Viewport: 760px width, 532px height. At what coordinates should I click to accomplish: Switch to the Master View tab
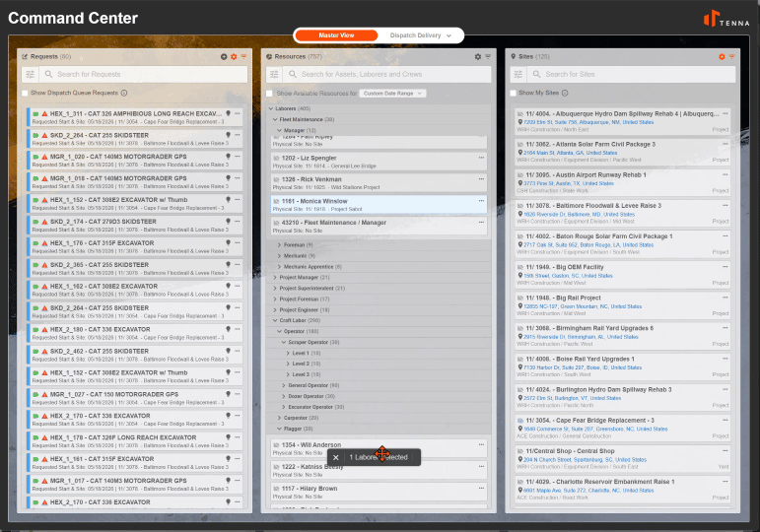point(336,35)
